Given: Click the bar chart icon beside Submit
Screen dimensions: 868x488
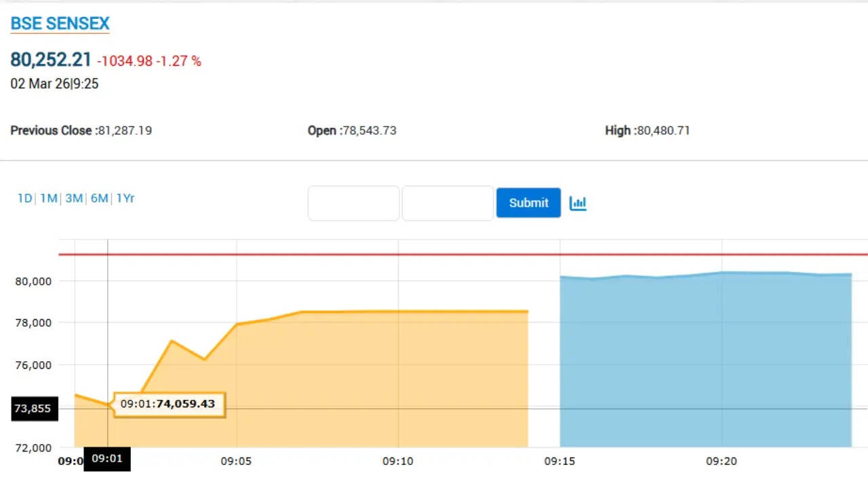Looking at the screenshot, I should click(578, 203).
